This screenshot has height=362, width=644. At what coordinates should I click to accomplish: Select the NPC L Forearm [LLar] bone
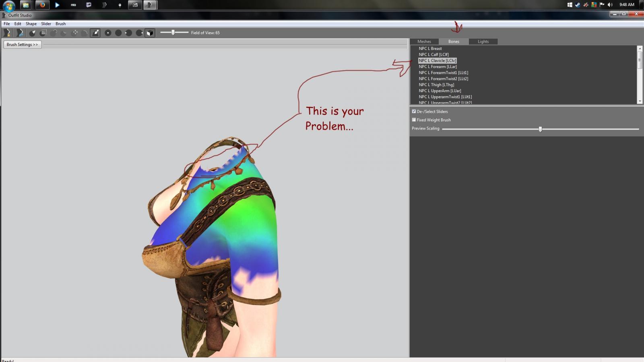[438, 67]
